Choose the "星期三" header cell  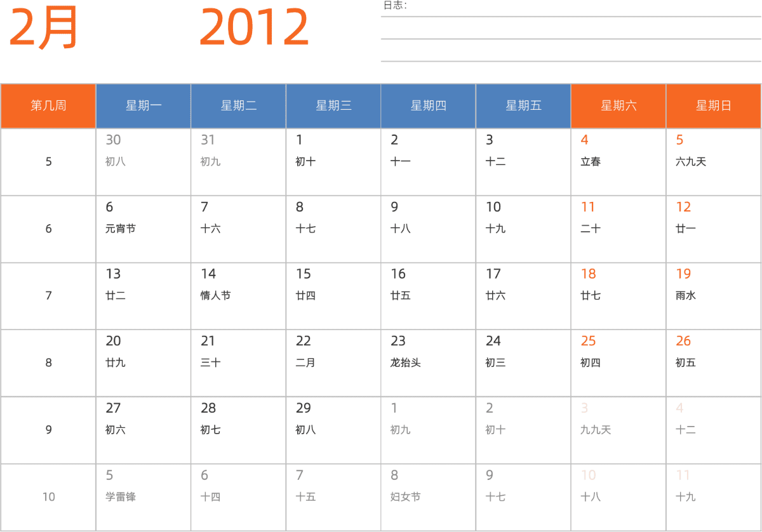pos(333,106)
